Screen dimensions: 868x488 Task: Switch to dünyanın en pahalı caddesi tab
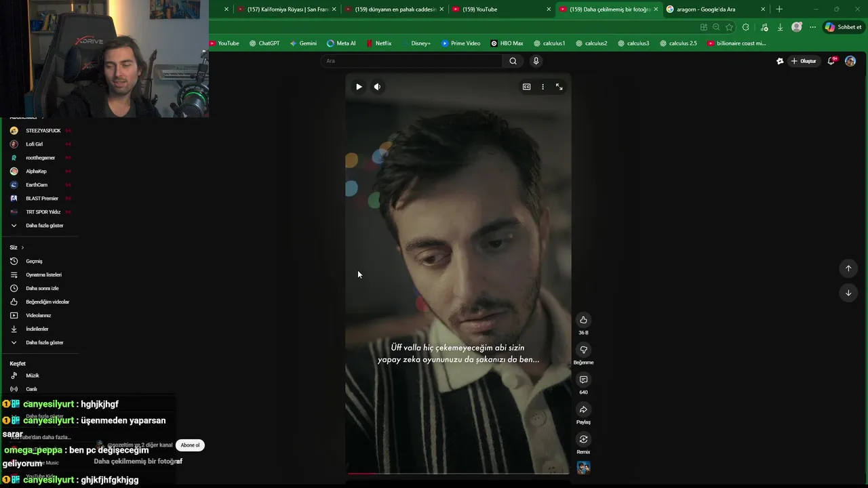(393, 9)
